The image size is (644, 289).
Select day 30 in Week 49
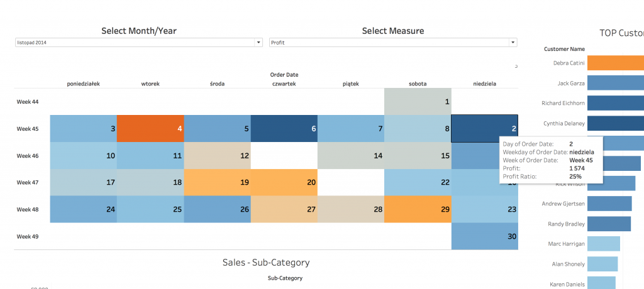click(x=484, y=236)
